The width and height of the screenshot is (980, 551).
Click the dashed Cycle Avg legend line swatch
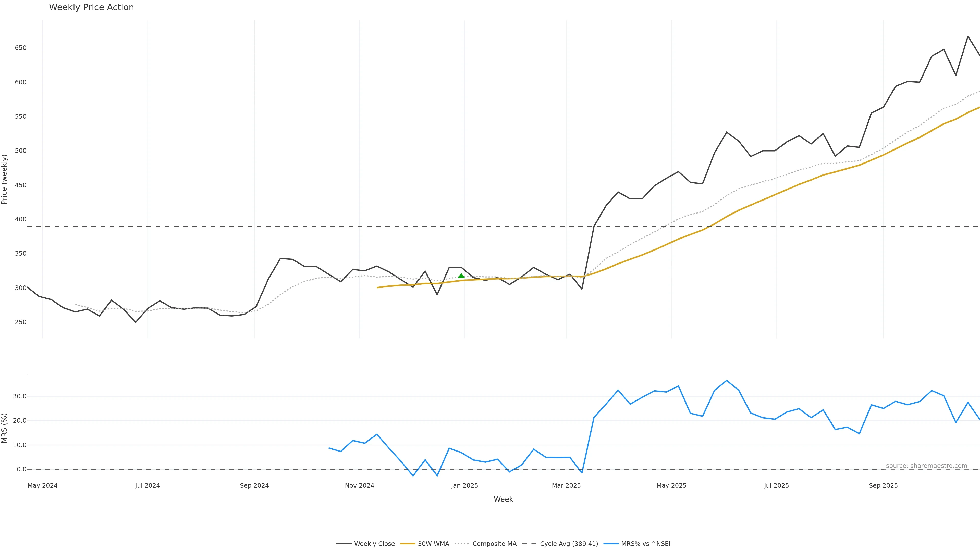529,544
